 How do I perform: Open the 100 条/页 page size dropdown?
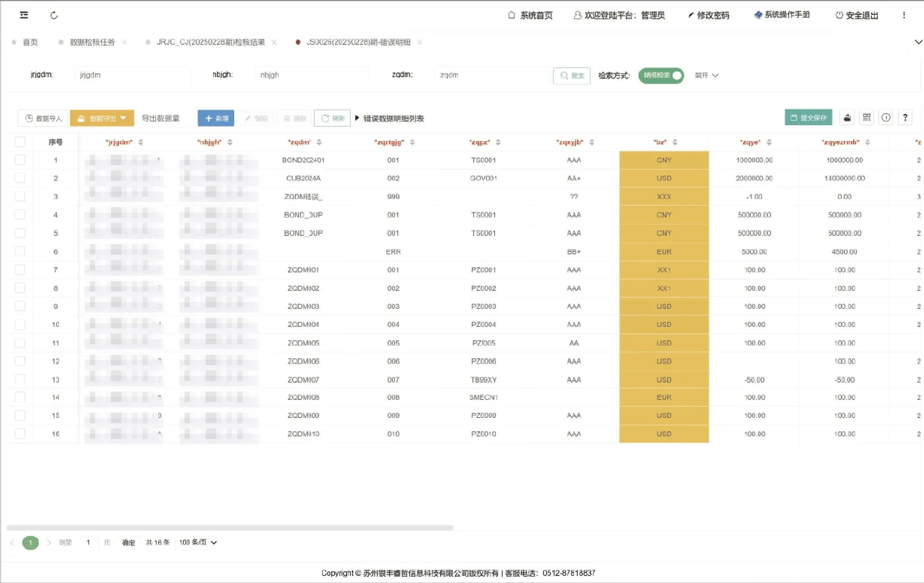tap(198, 542)
